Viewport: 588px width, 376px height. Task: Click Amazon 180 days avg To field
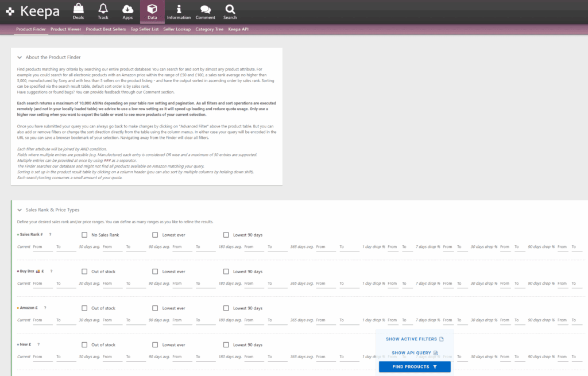[277, 320]
